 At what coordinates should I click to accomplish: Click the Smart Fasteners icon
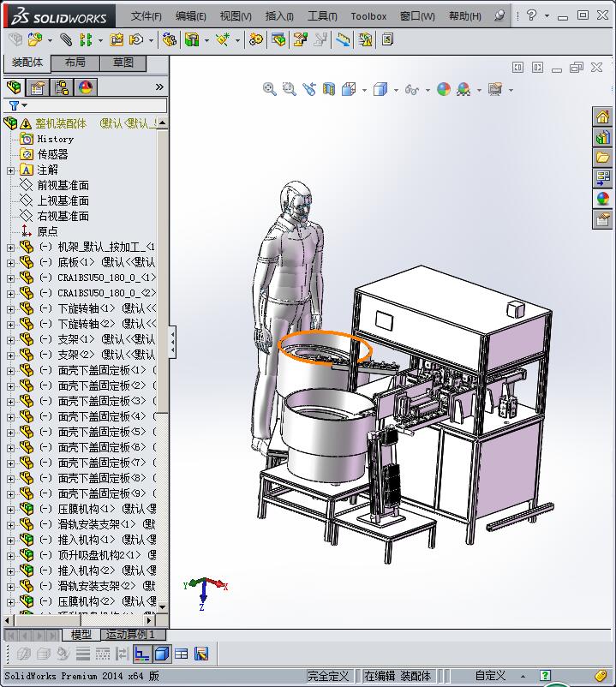coord(117,40)
